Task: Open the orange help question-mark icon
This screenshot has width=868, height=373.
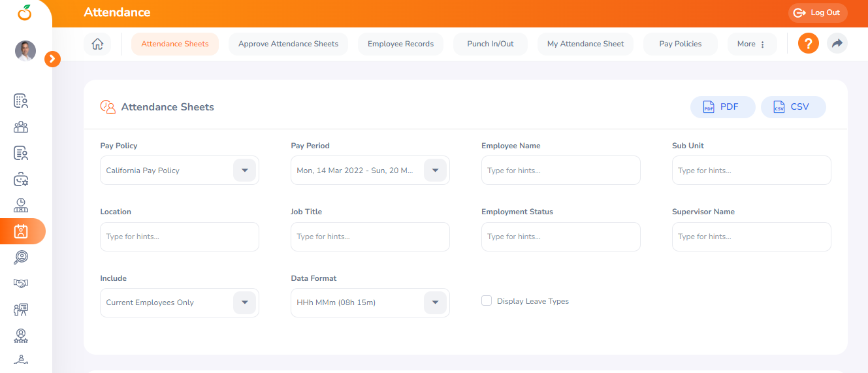Action: (x=809, y=44)
